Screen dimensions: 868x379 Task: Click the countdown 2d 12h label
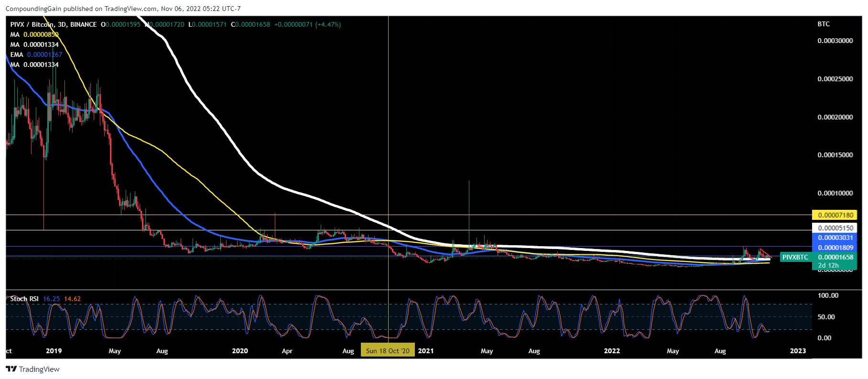(x=828, y=266)
